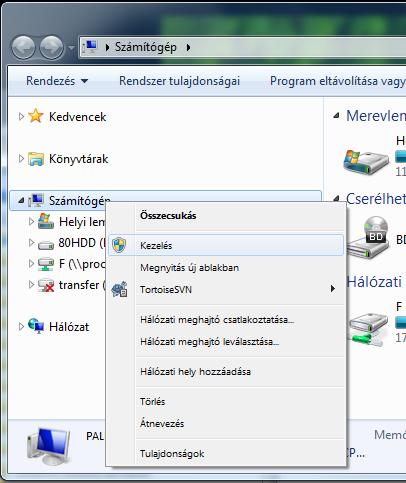Choose Hálózati meghajtó csatlakoztatása menu entry
Viewport: 406px width, 483px height.
(217, 320)
